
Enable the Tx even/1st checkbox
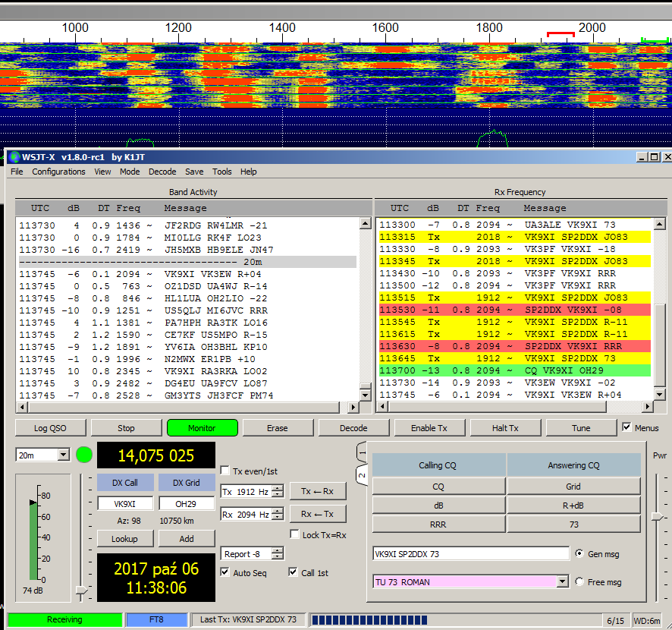coord(225,470)
